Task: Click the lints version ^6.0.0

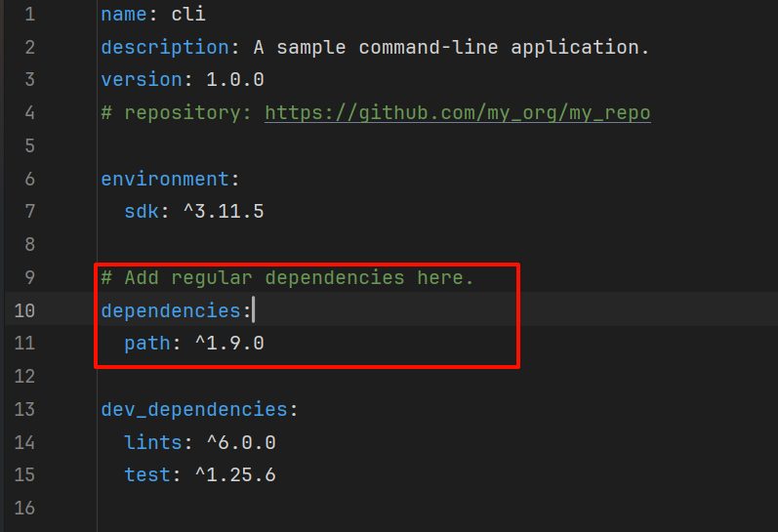Action: 241,442
